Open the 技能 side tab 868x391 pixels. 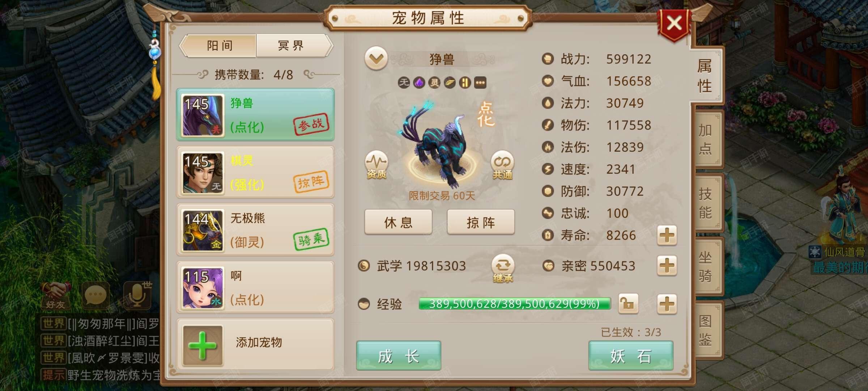[x=706, y=203]
